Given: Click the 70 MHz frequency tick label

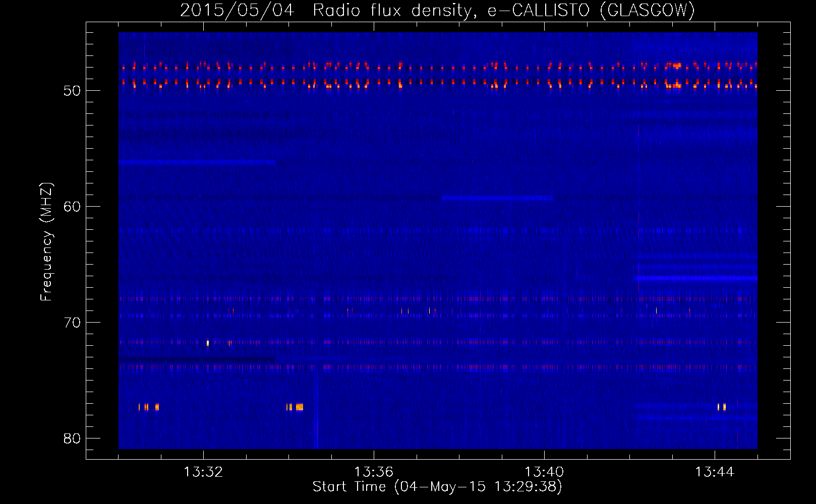Looking at the screenshot, I should (x=72, y=323).
